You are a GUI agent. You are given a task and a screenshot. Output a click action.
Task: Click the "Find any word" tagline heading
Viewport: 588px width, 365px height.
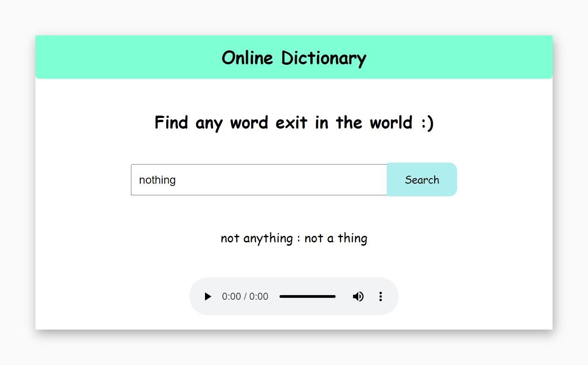click(x=294, y=123)
